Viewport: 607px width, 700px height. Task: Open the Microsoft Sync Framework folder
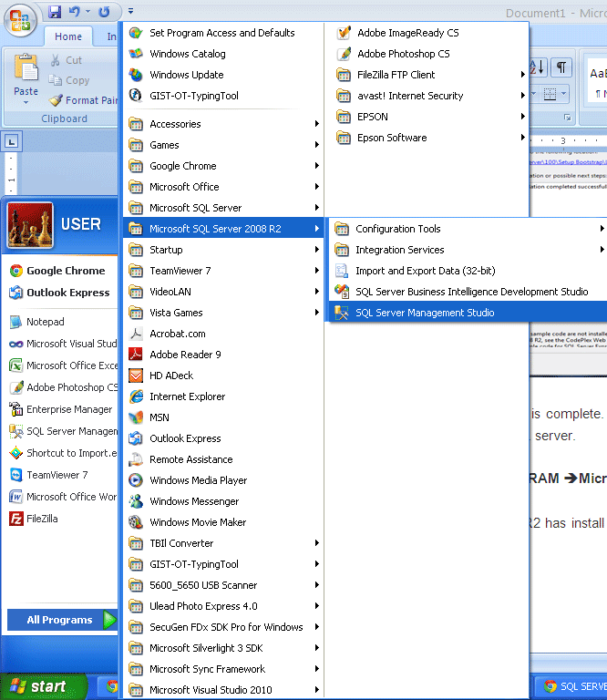pos(222,670)
